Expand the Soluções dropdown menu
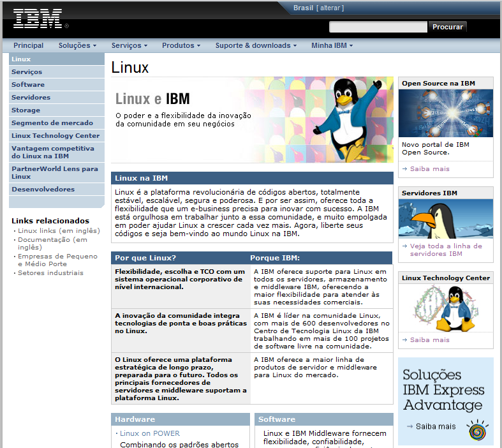Image resolution: width=502 pixels, height=448 pixels. pos(77,45)
